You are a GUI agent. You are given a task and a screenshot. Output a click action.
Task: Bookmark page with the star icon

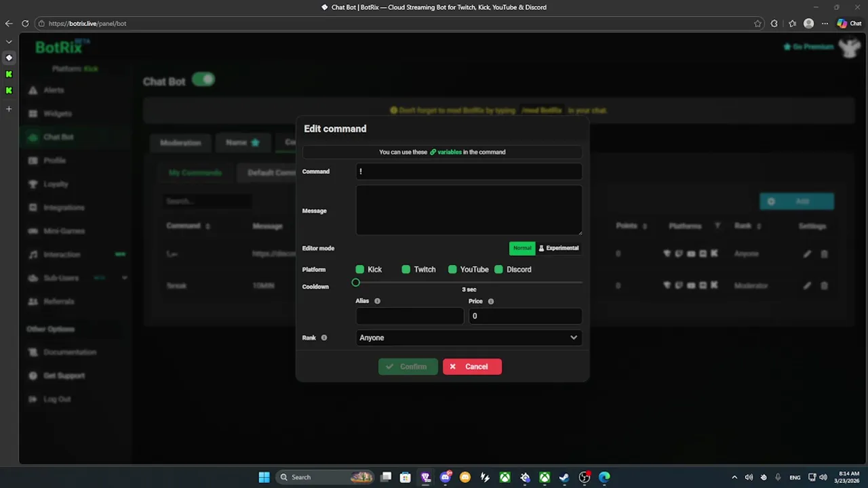[757, 24]
